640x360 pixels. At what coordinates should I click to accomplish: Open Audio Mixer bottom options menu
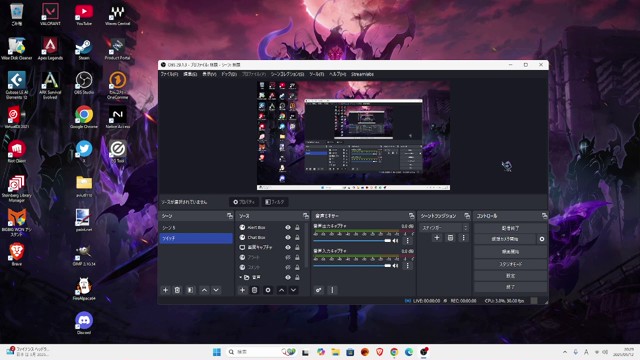pyautogui.click(x=332, y=290)
